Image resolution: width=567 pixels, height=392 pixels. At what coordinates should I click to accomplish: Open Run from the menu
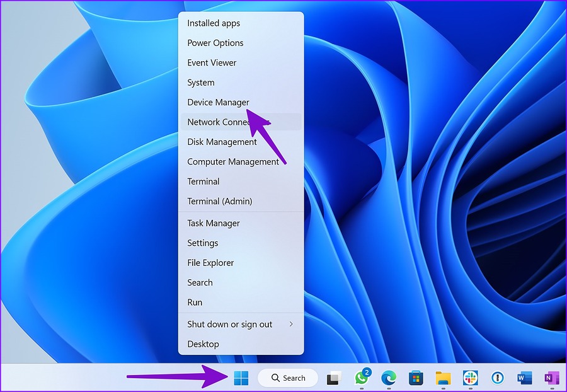pyautogui.click(x=241, y=303)
